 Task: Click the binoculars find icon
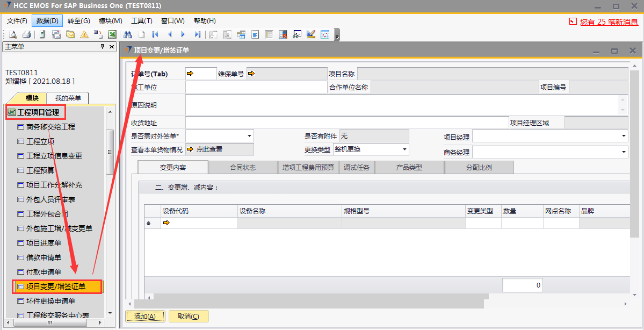click(x=128, y=34)
